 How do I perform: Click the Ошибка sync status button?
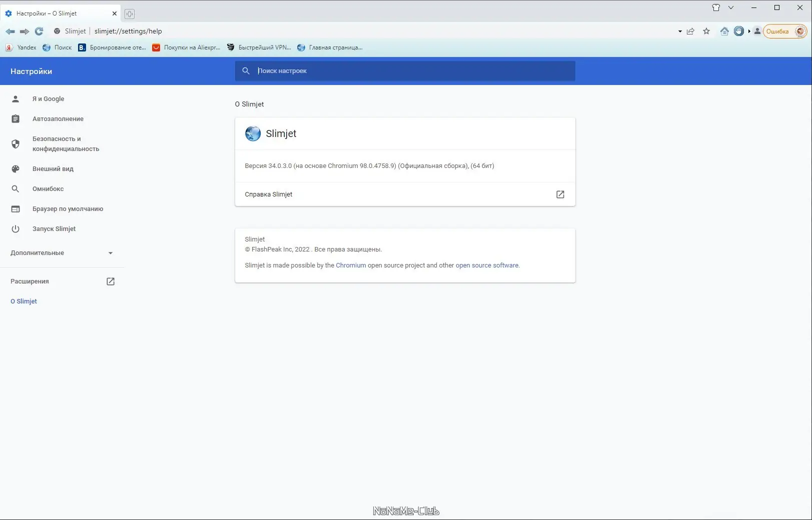pyautogui.click(x=777, y=31)
